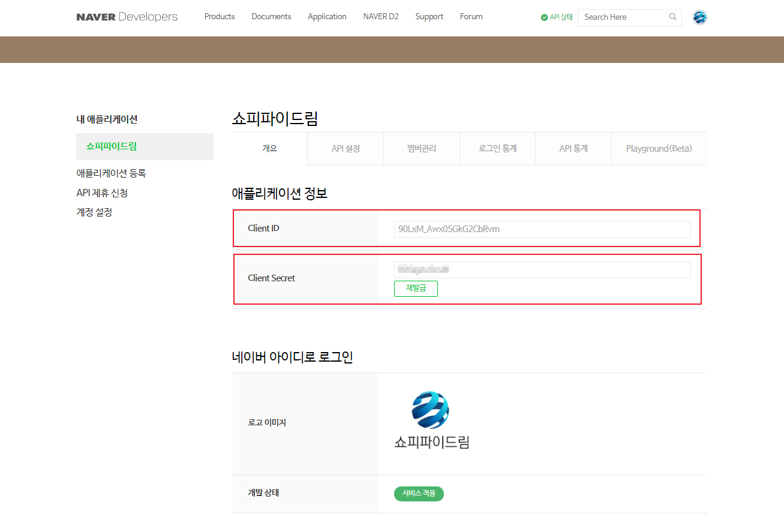Switch to the 멤버관리 tab
This screenshot has width=784, height=532.
coord(422,149)
